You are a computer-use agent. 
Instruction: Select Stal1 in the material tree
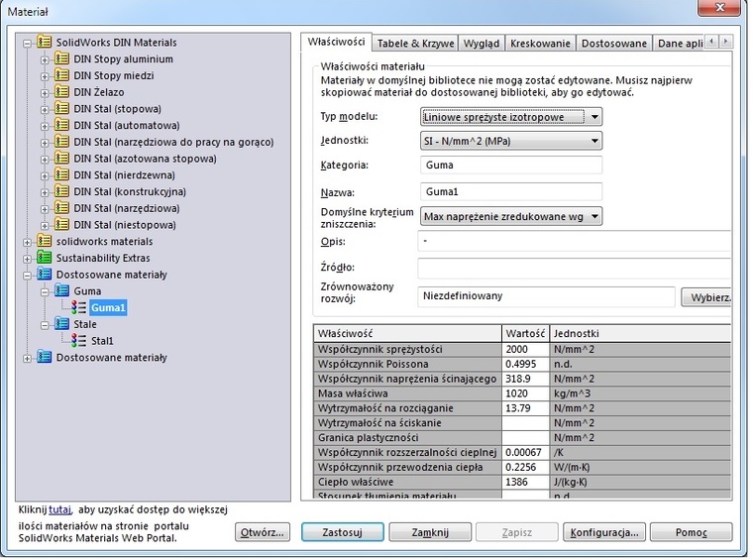[x=102, y=341]
